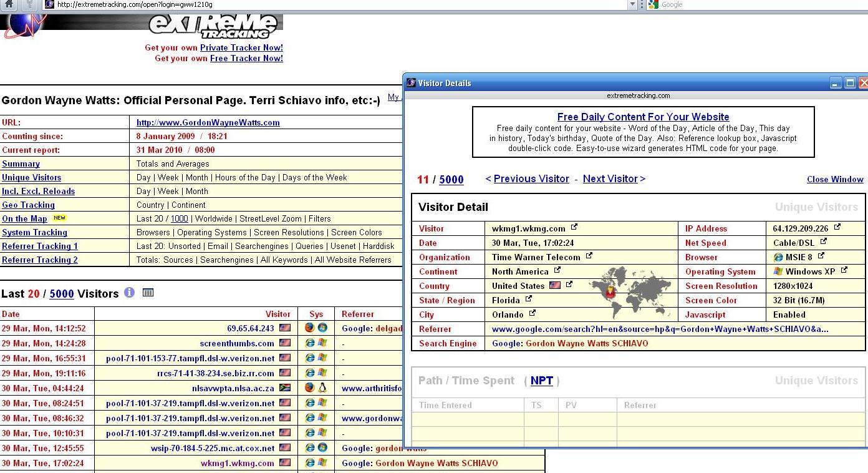Click the external icon beside Orlando
Viewport: 868px width, 473px height.
pyautogui.click(x=533, y=314)
